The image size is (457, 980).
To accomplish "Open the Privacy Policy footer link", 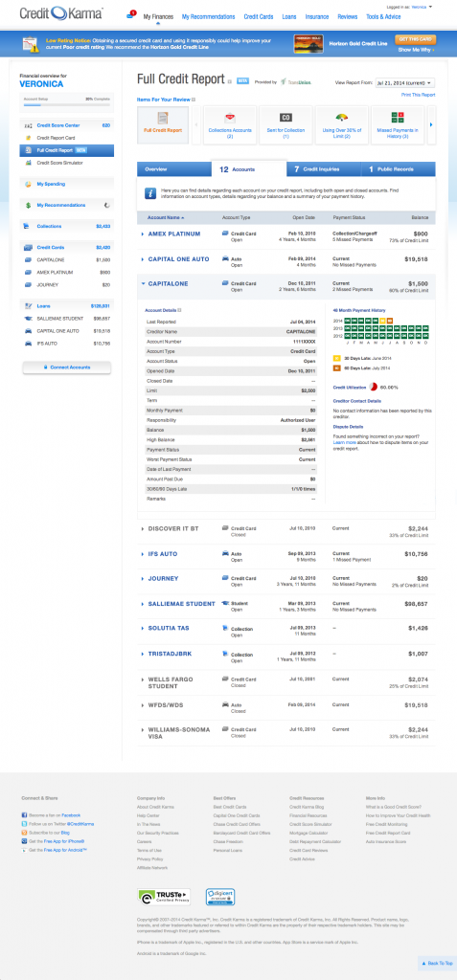I will pos(149,859).
